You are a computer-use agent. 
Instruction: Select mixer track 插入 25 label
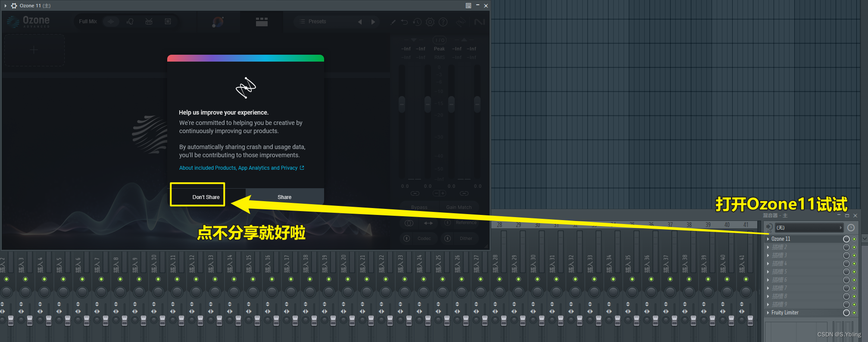point(438,264)
